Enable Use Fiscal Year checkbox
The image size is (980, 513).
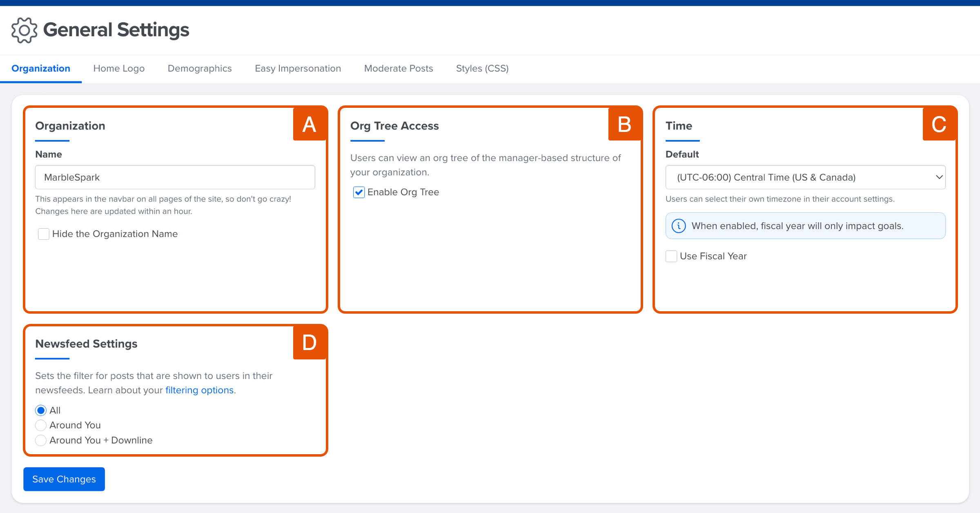point(671,256)
